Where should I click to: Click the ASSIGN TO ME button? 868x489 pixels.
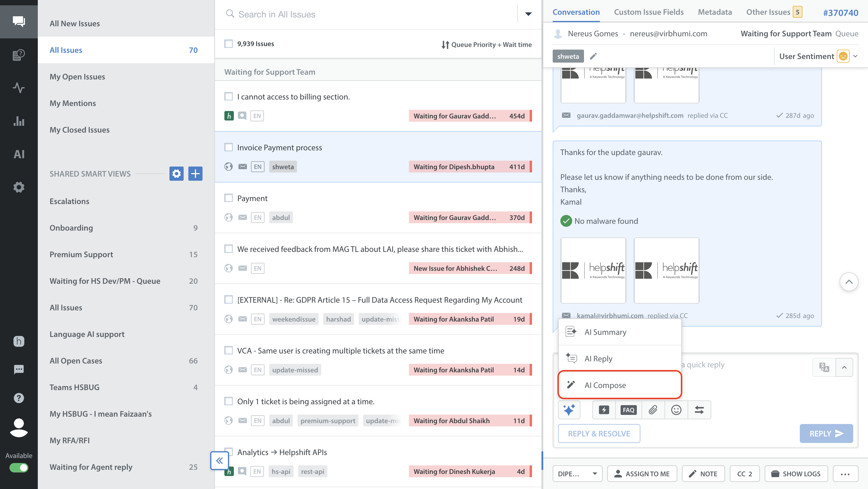click(x=642, y=474)
